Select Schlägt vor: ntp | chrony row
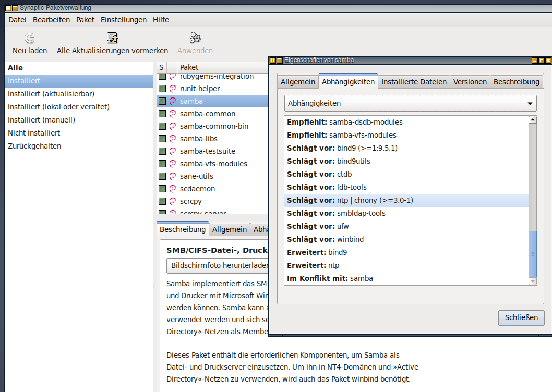The image size is (552, 392). 406,201
